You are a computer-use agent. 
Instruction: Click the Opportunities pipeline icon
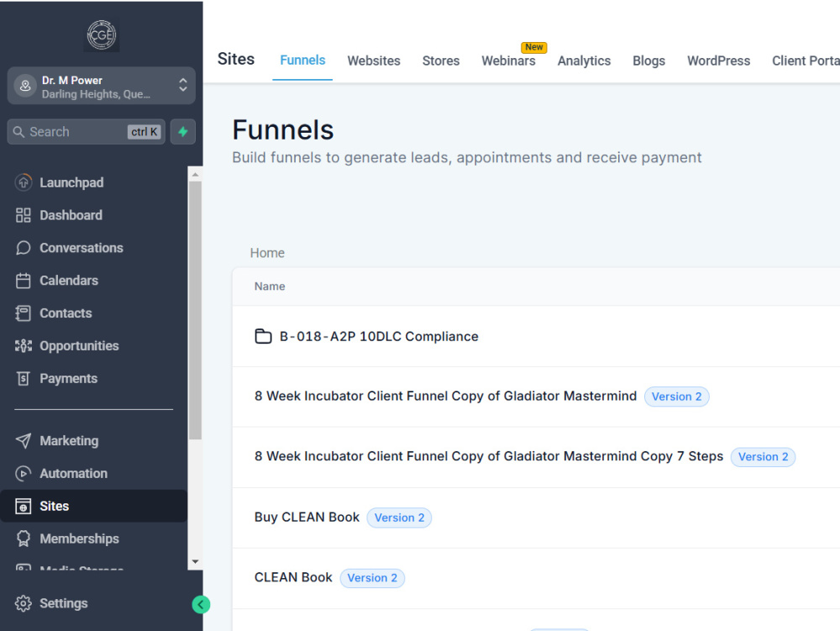pos(23,346)
